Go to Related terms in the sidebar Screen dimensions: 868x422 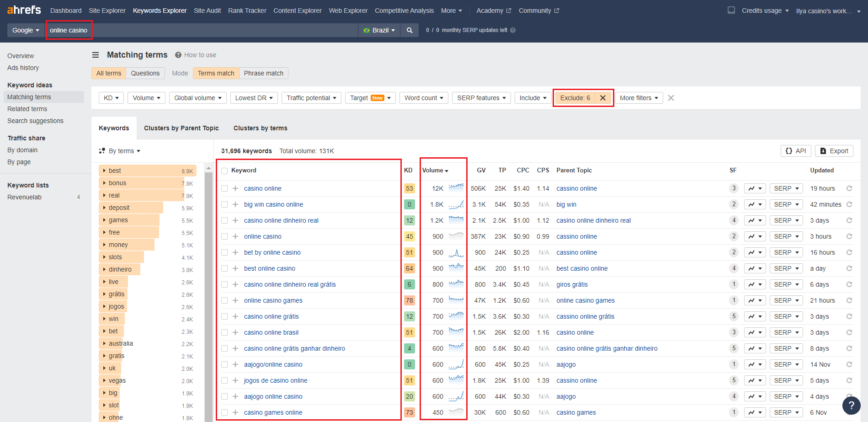(27, 109)
